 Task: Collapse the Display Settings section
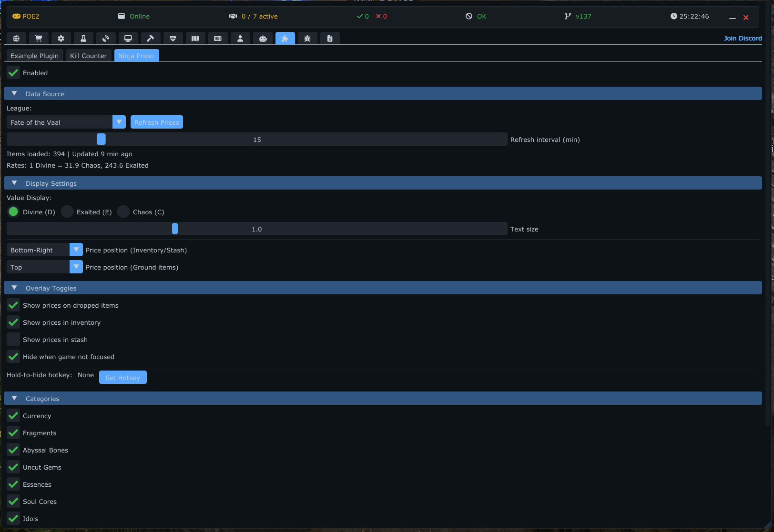coord(383,183)
